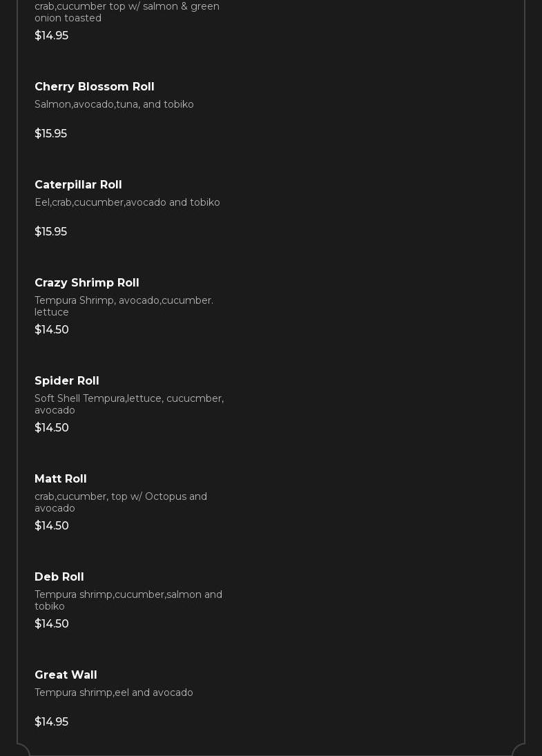Choose the Spider Roll menu item

point(67,381)
